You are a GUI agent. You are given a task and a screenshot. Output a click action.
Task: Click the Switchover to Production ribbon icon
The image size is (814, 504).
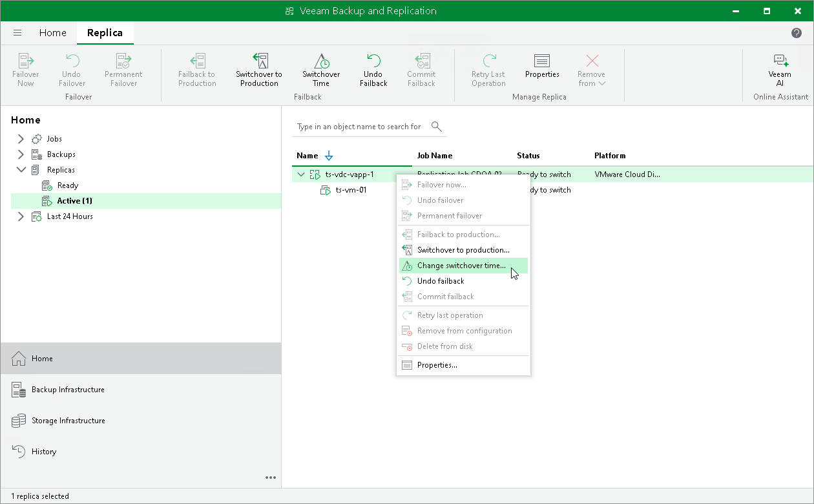[x=259, y=61]
